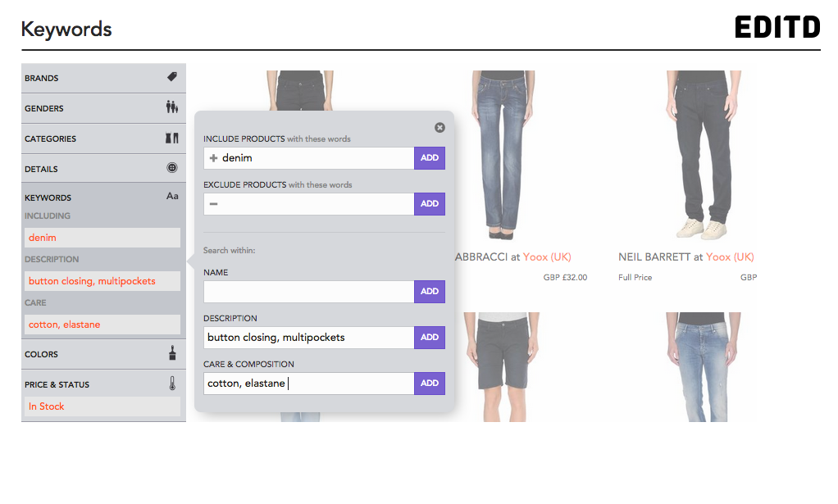The height and width of the screenshot is (504, 838).
Task: Click the minus icon in exclude field
Action: (213, 204)
